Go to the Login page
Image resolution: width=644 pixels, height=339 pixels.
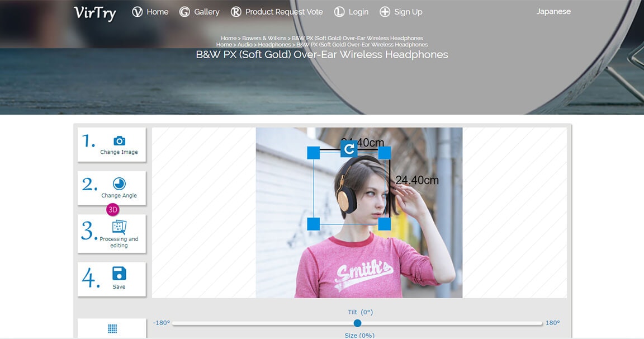pyautogui.click(x=358, y=12)
